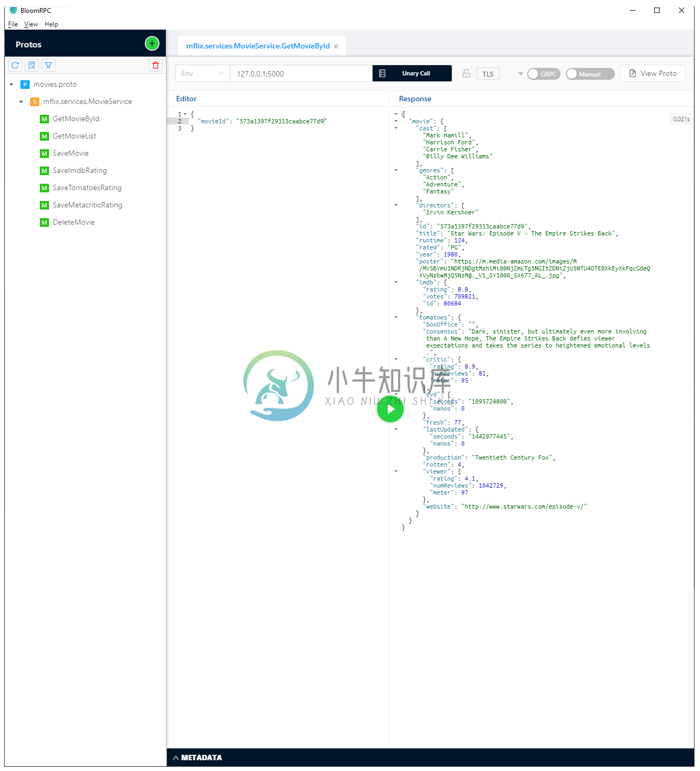Select the SaveMetacriticRating method
Image resolution: width=700 pixels, height=771 pixels.
[x=87, y=205]
